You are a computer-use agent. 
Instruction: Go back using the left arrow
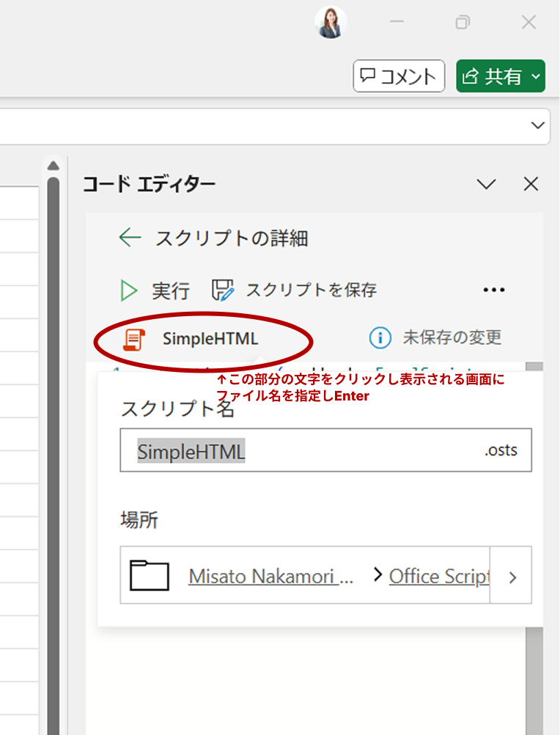pyautogui.click(x=130, y=238)
